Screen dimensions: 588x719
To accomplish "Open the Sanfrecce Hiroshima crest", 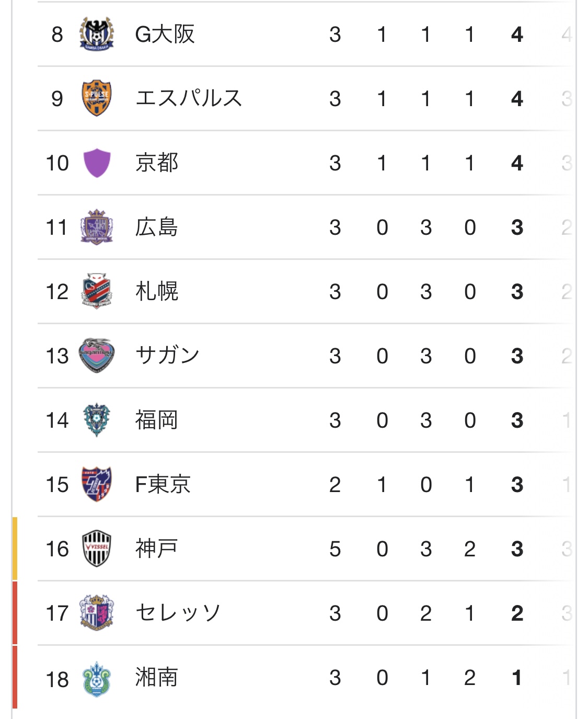I will pyautogui.click(x=97, y=227).
